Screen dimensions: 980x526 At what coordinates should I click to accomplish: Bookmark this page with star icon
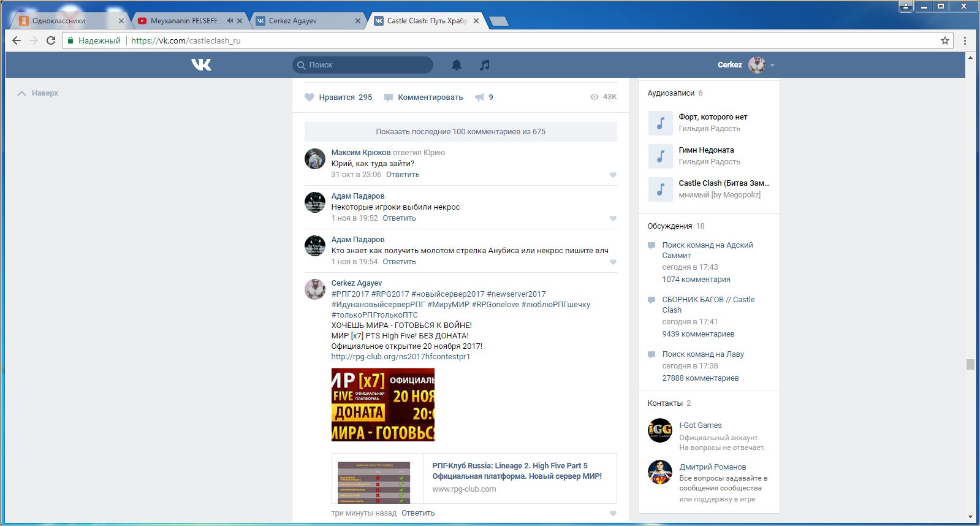point(945,40)
